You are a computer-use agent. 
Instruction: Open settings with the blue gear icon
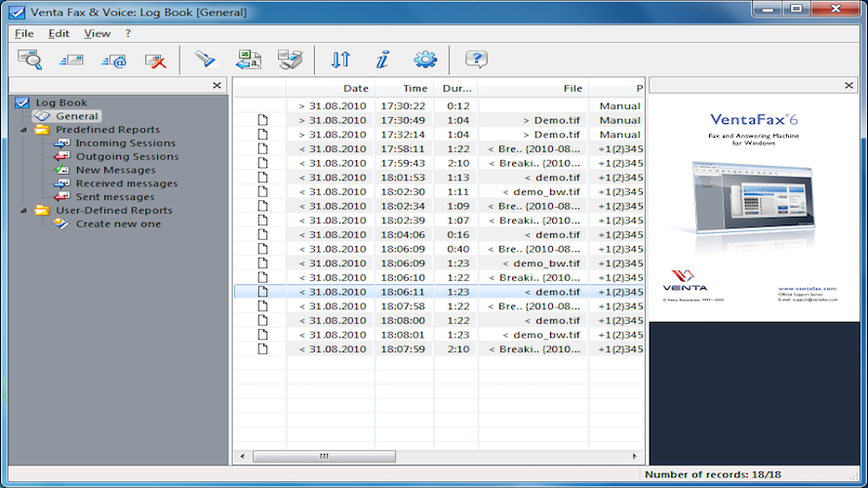point(424,60)
